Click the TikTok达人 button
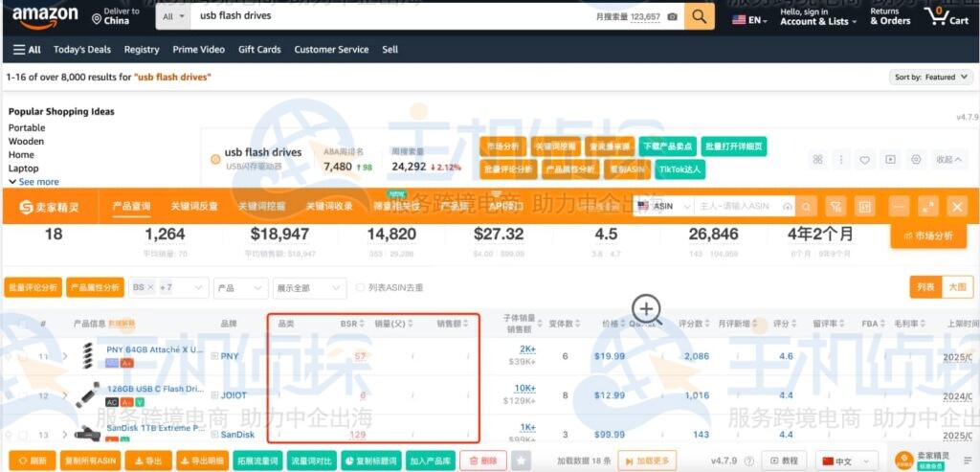The image size is (980, 472). click(679, 169)
